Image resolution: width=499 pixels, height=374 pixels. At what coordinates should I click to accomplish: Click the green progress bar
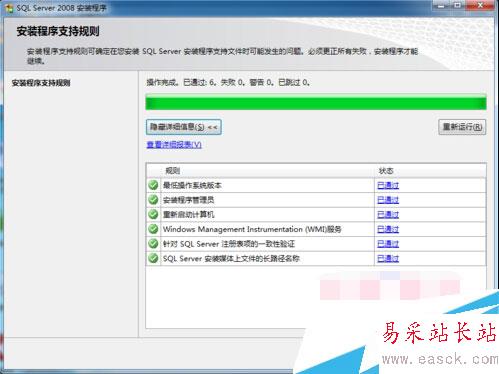tap(316, 102)
